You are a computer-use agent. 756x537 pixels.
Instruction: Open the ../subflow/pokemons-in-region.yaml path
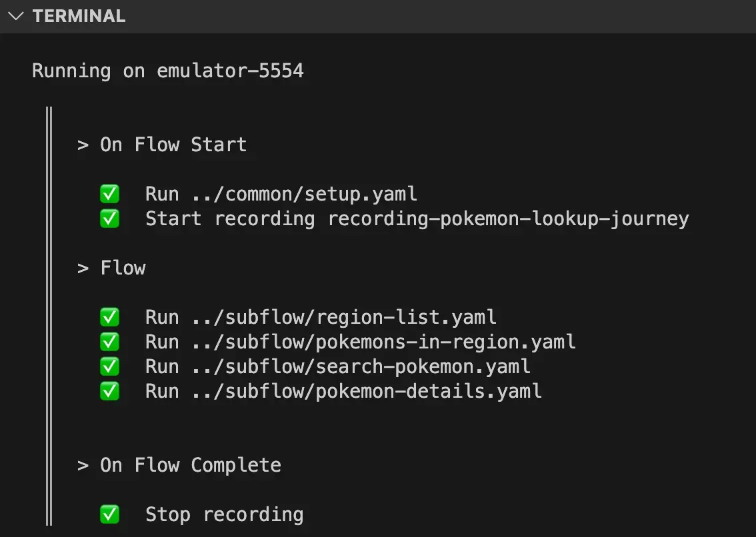(x=383, y=342)
